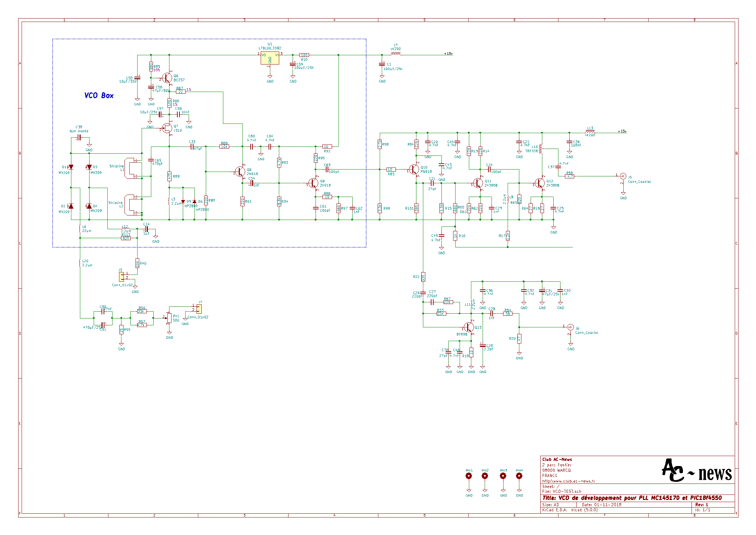The width and height of the screenshot is (756, 535).
Task: Click the C59 100µF/25V capacitor
Action: tap(293, 64)
